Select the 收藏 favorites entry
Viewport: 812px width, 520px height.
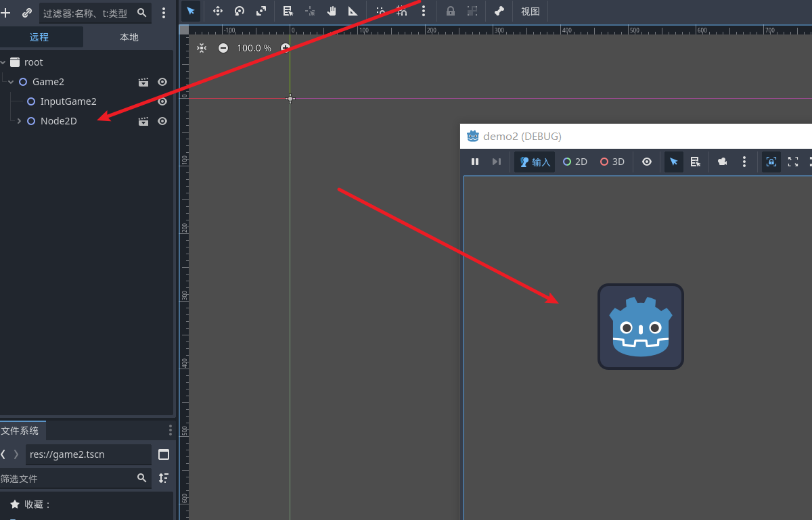[38, 504]
